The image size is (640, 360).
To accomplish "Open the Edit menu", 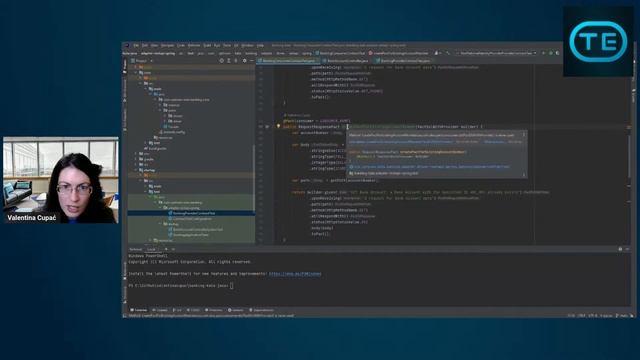I will point(145,45).
